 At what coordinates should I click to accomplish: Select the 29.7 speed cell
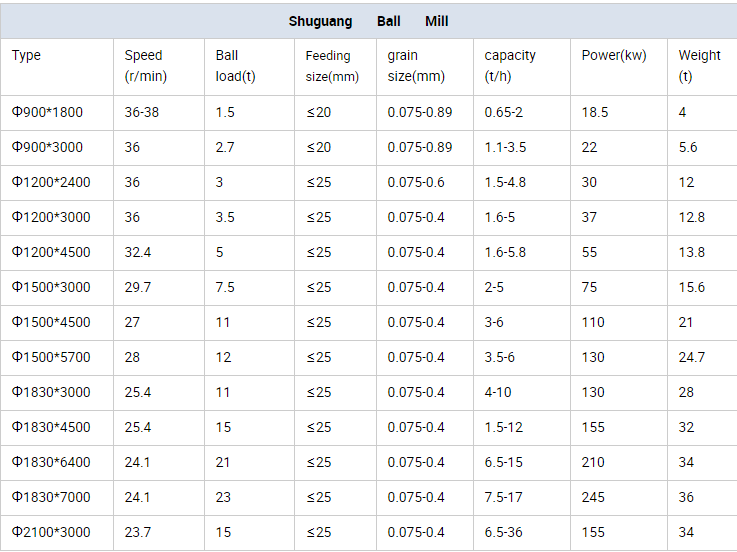click(138, 287)
